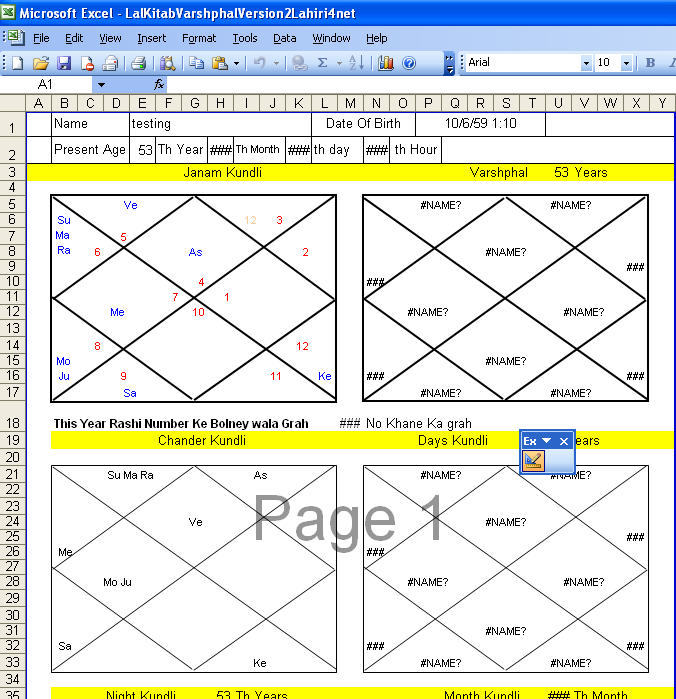Click the 'Varshphal' header text
This screenshot has width=676, height=699.
pyautogui.click(x=499, y=173)
